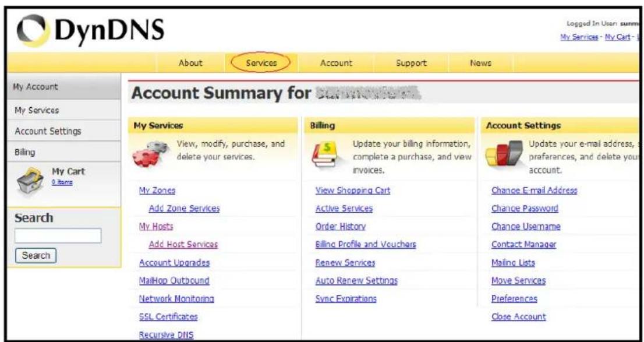Click the search text field
Screen dimensions: 644x342
point(58,236)
